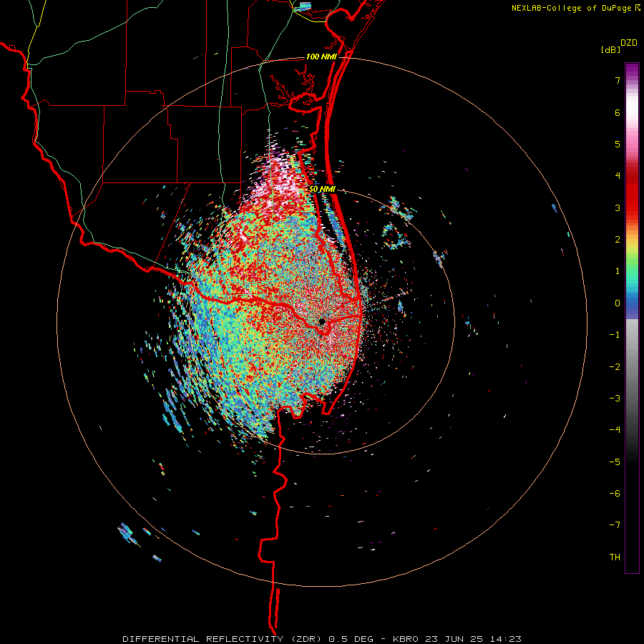Viewport: 644px width, 644px height.
Task: Click "DIFFERENTIAL REFLECTIVITY (ZDR)" in the caption
Action: click(223, 639)
